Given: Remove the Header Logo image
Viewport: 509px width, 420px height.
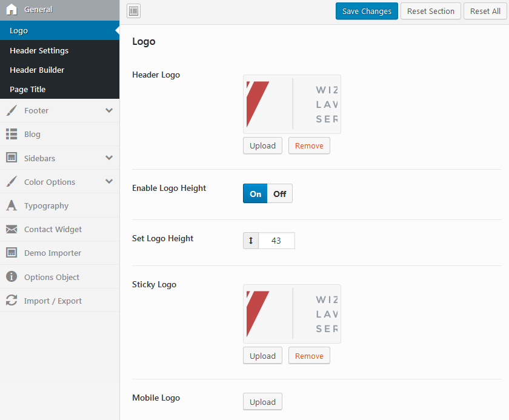Looking at the screenshot, I should 309,146.
